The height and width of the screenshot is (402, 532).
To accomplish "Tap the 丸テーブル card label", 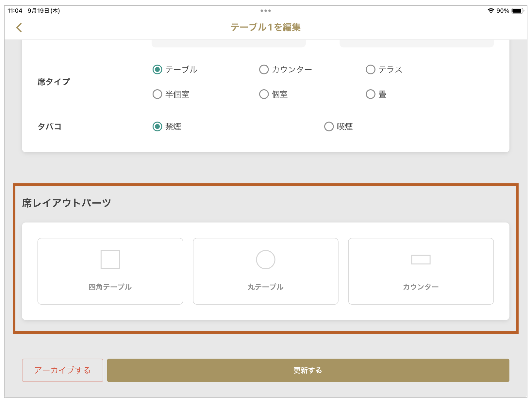I will coord(265,287).
